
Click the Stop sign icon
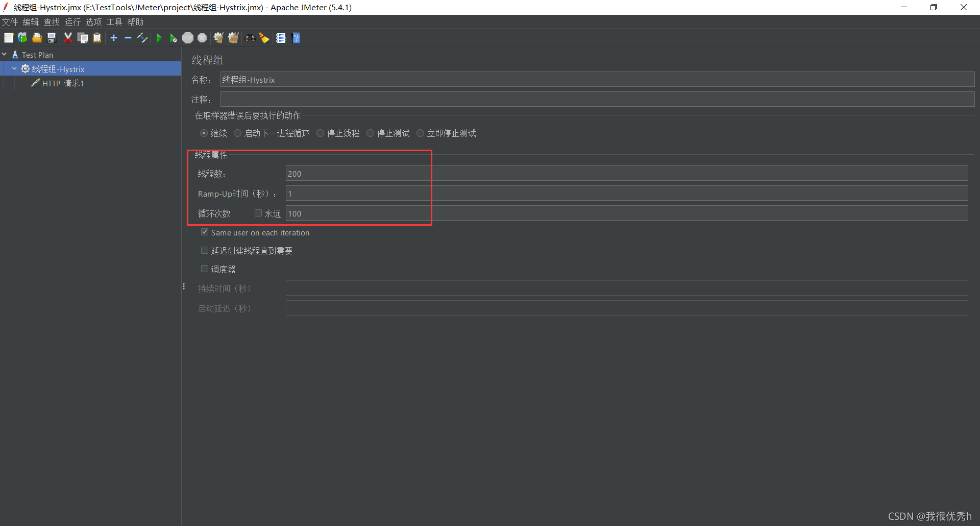pyautogui.click(x=188, y=38)
